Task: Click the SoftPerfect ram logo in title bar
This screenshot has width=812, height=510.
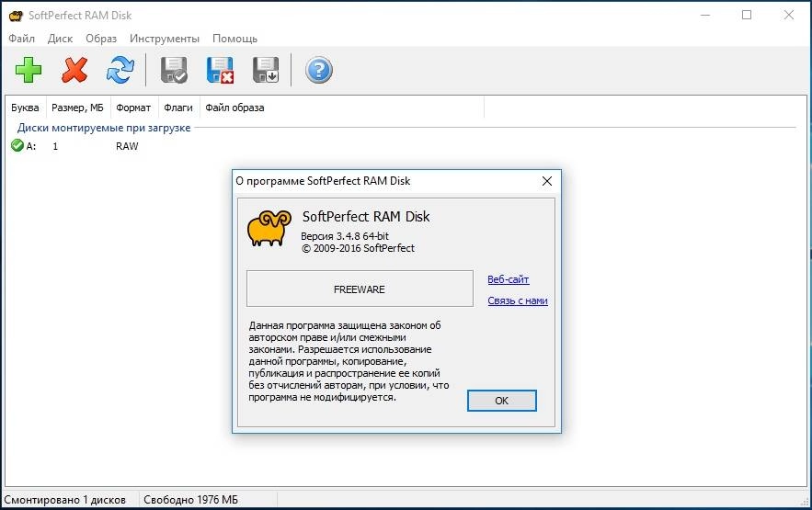Action: (x=16, y=16)
